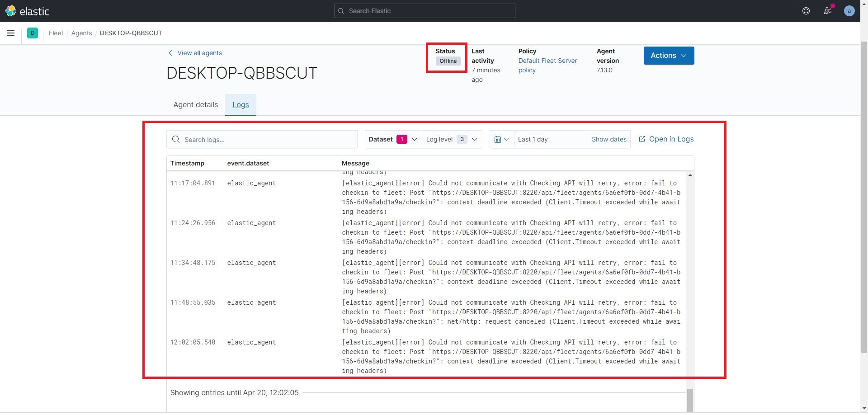Select the Logs tab

click(241, 105)
